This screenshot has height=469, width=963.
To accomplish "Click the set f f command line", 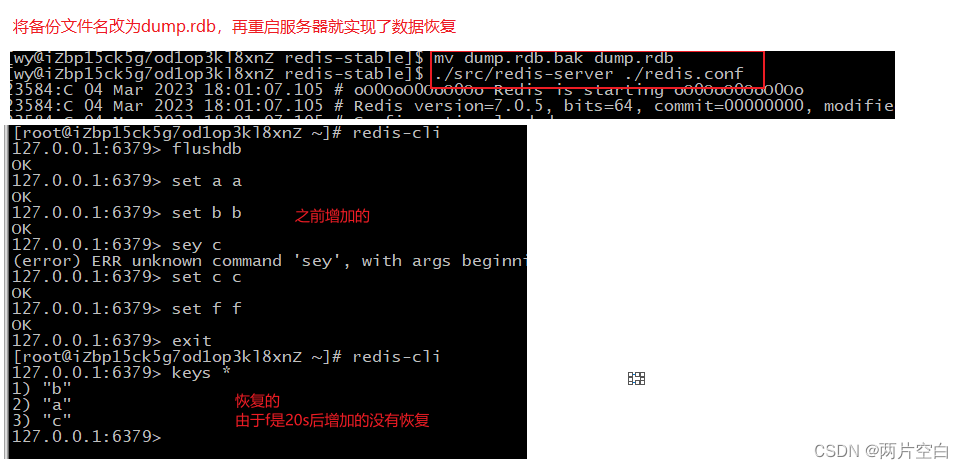I will pos(127,309).
